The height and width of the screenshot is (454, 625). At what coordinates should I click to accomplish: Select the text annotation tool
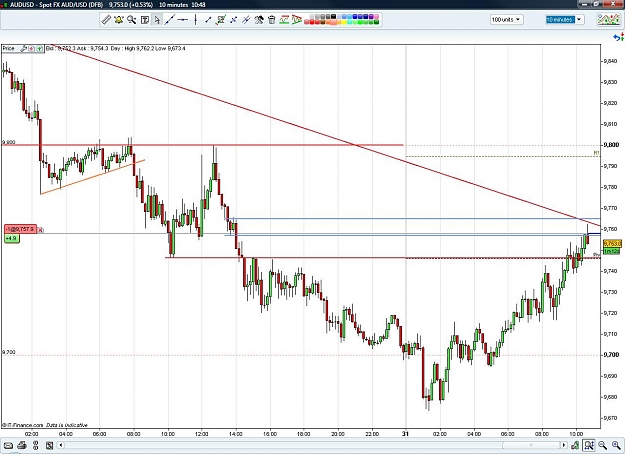(145, 20)
